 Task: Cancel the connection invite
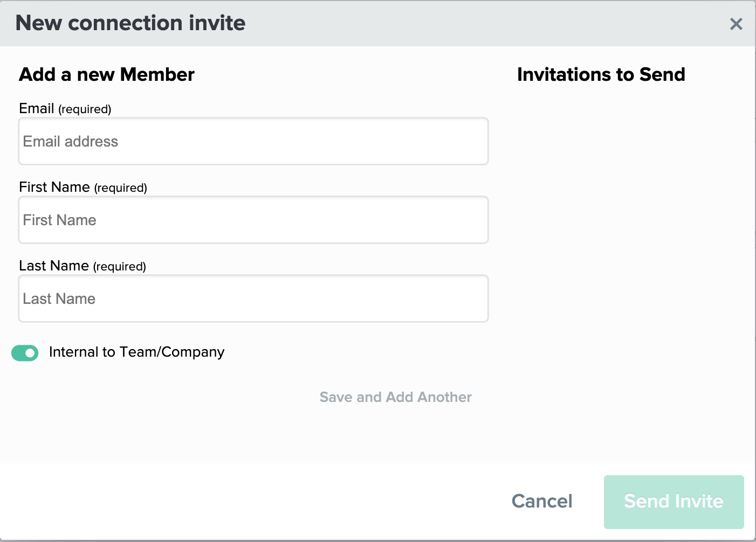pos(542,501)
